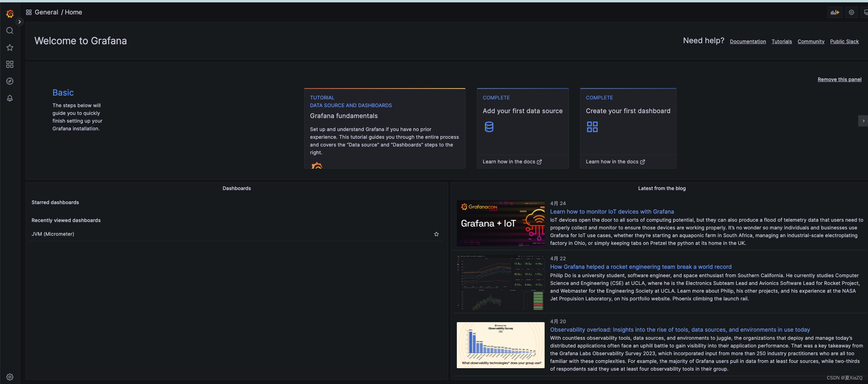
Task: Click the Welcome to Grafana heading
Action: [x=80, y=41]
